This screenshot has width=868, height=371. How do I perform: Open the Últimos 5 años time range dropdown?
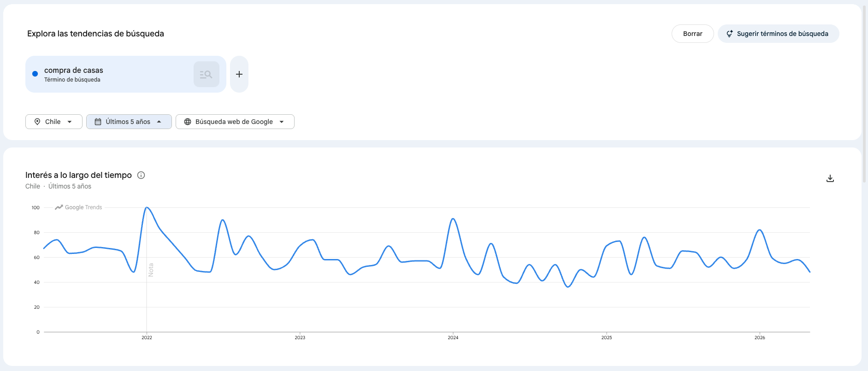coord(129,122)
